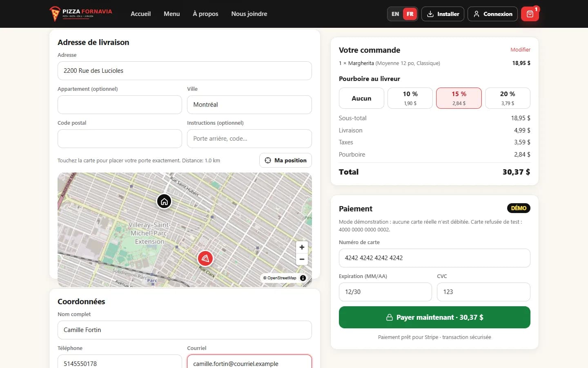
Task: Click the OpenStreetMap attribution link
Action: (280, 278)
